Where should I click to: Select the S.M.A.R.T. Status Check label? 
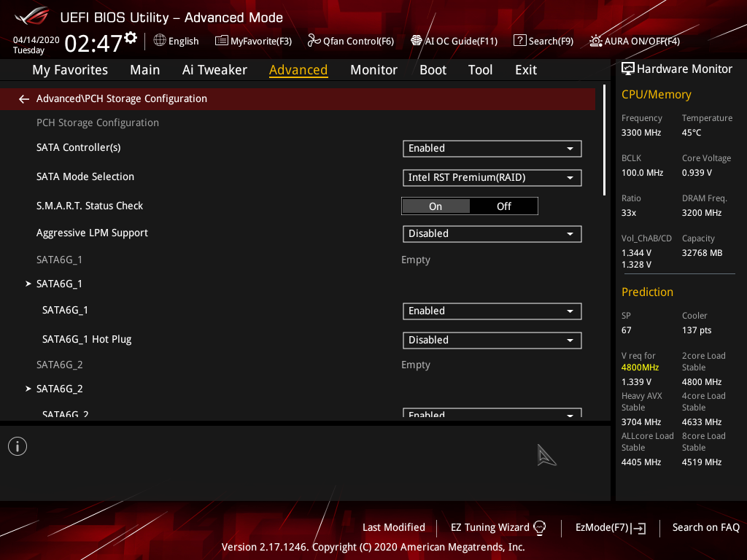[90, 206]
